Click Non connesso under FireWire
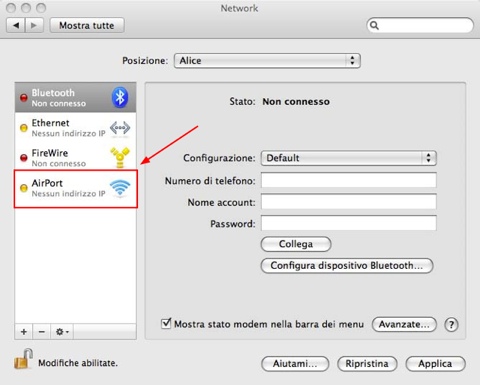The height and width of the screenshot is (385, 480). coord(59,164)
